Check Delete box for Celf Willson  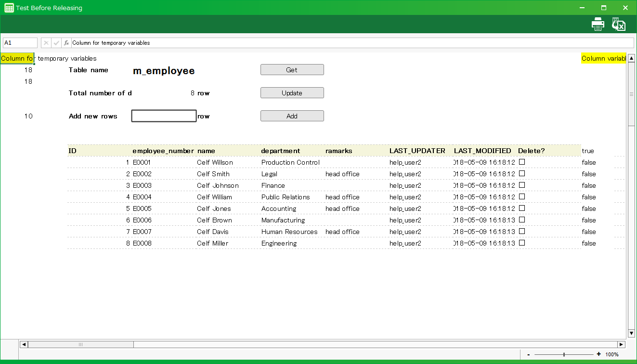(522, 162)
